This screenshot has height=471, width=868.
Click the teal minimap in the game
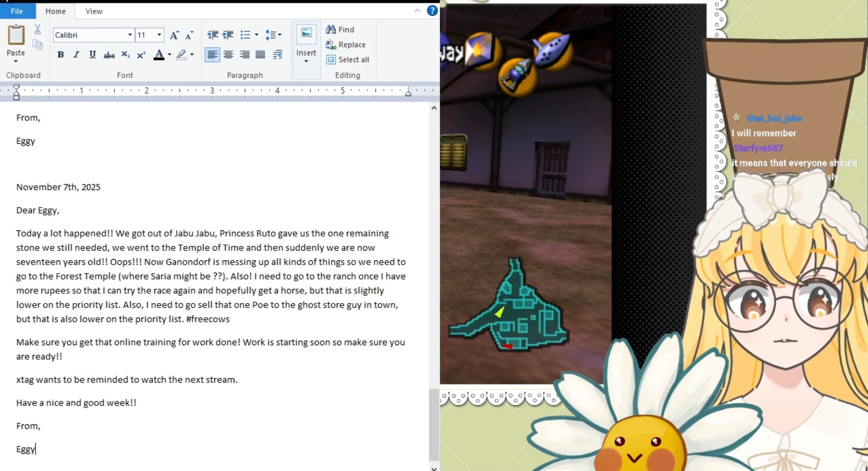pyautogui.click(x=509, y=305)
